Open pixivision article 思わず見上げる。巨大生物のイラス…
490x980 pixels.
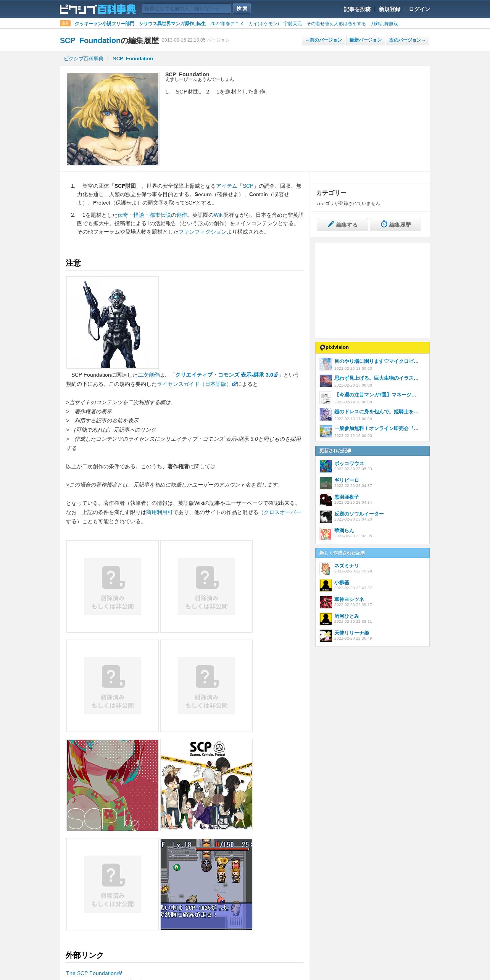click(376, 378)
